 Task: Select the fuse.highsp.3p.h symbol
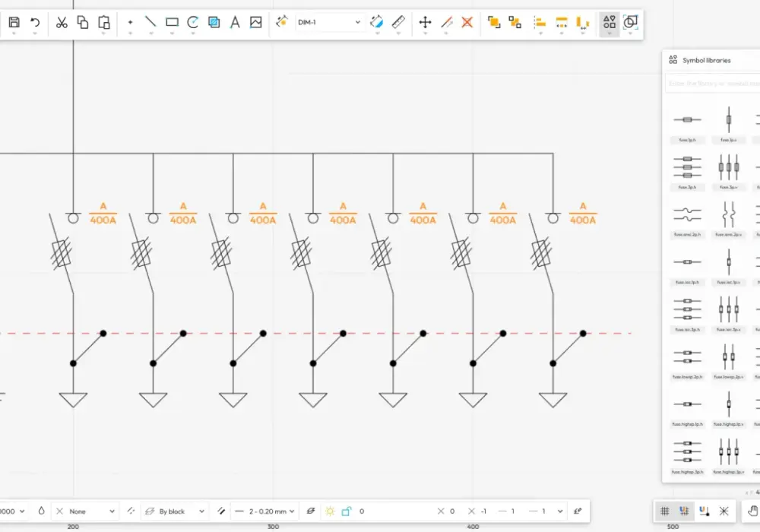pyautogui.click(x=687, y=458)
